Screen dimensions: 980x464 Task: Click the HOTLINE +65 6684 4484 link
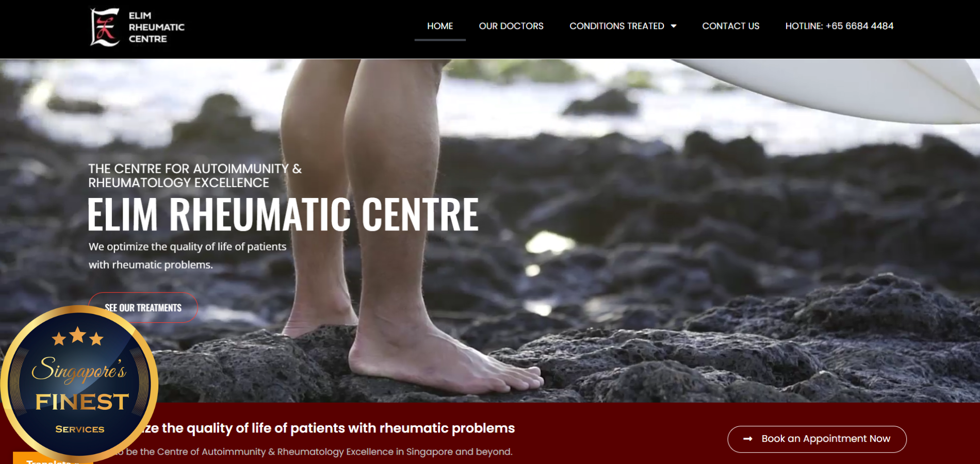(839, 26)
